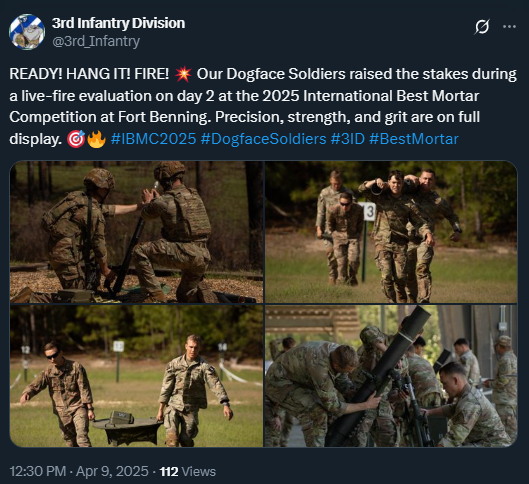Image resolution: width=529 pixels, height=484 pixels.
Task: Open the 112 Views count
Action: pos(188,471)
